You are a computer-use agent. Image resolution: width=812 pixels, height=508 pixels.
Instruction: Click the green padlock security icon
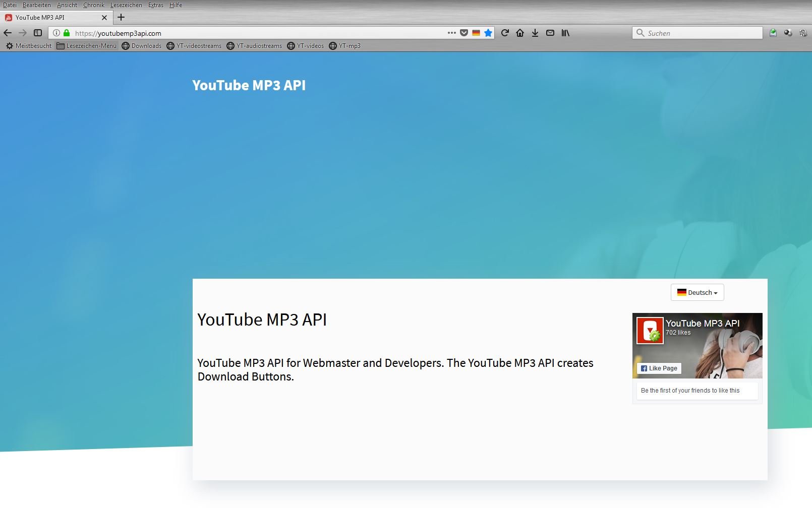click(x=67, y=33)
